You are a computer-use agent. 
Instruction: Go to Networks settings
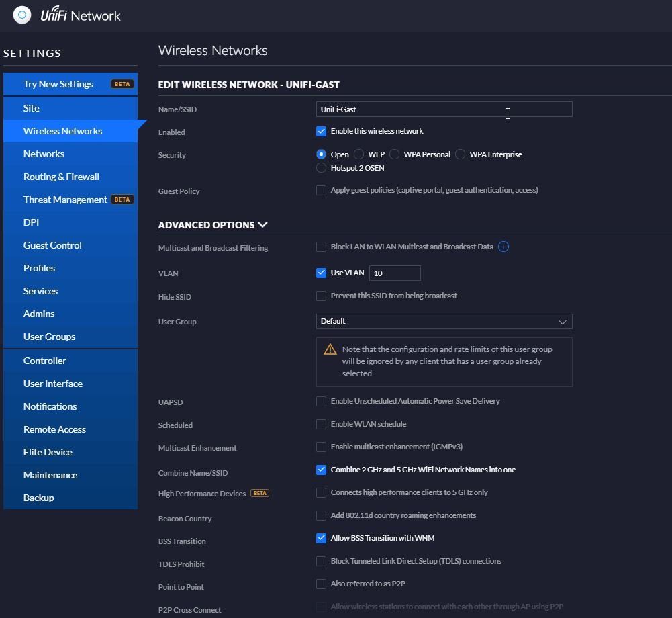click(x=70, y=154)
